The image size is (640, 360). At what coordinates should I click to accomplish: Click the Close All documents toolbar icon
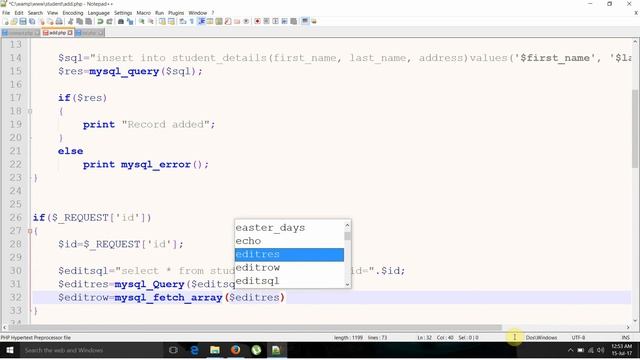(50, 21)
